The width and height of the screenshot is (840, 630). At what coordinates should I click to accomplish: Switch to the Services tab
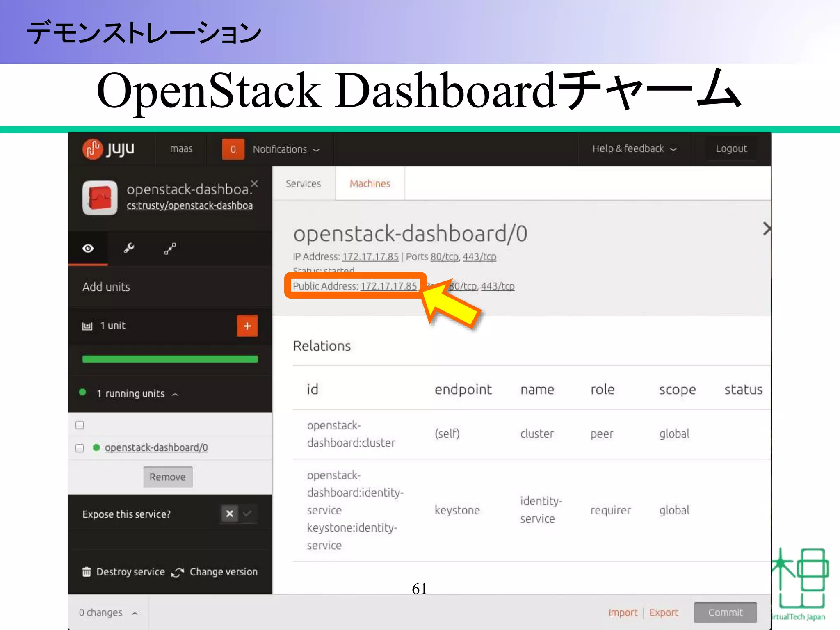click(x=303, y=183)
